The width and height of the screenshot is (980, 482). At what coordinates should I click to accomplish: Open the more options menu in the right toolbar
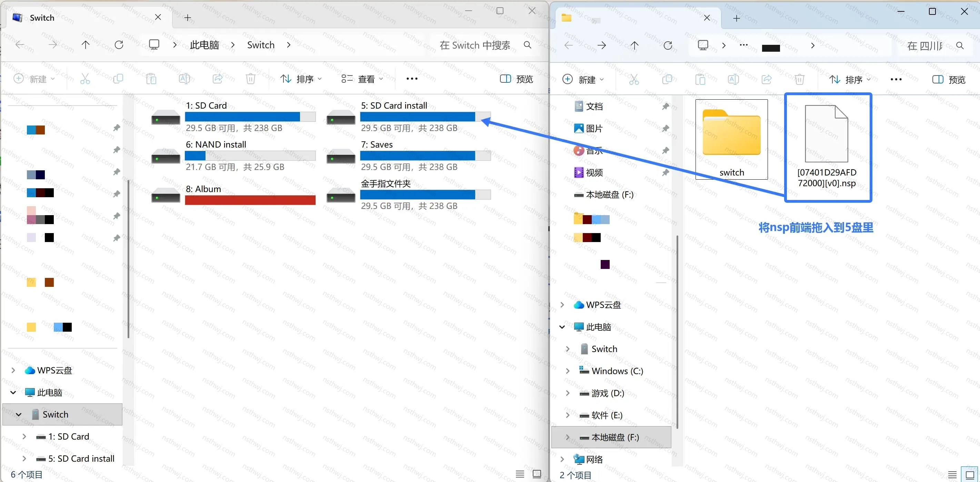coord(896,80)
